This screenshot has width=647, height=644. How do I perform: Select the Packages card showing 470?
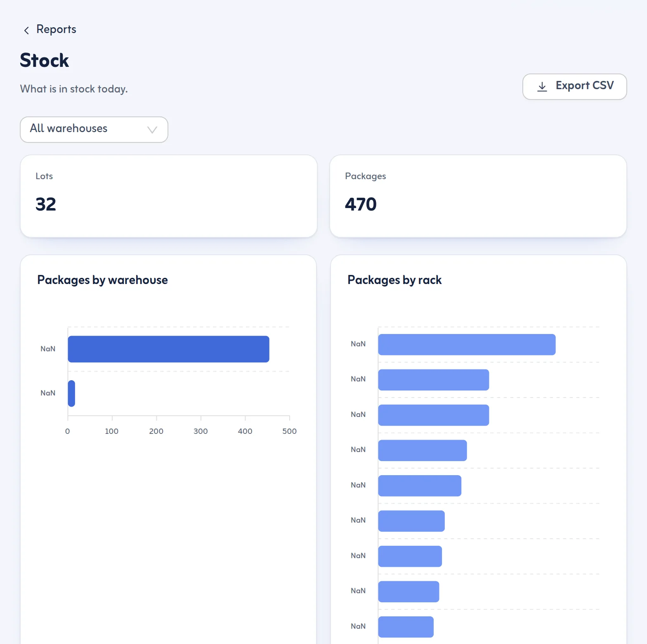[478, 196]
